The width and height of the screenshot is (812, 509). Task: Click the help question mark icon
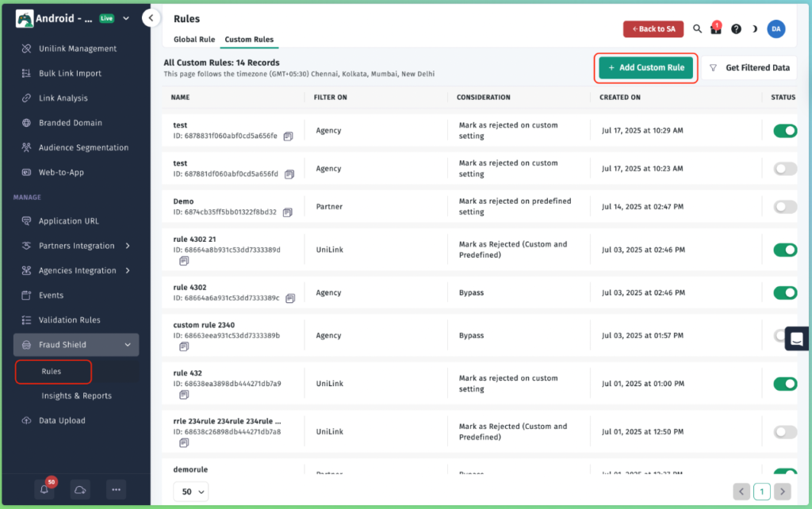coord(735,29)
